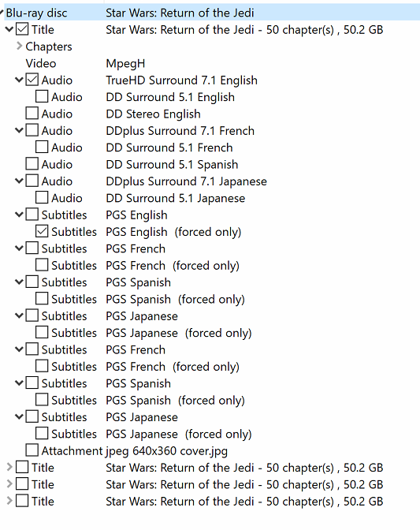Collapse the first Title tree node
This screenshot has height=530, width=420.
click(x=9, y=29)
